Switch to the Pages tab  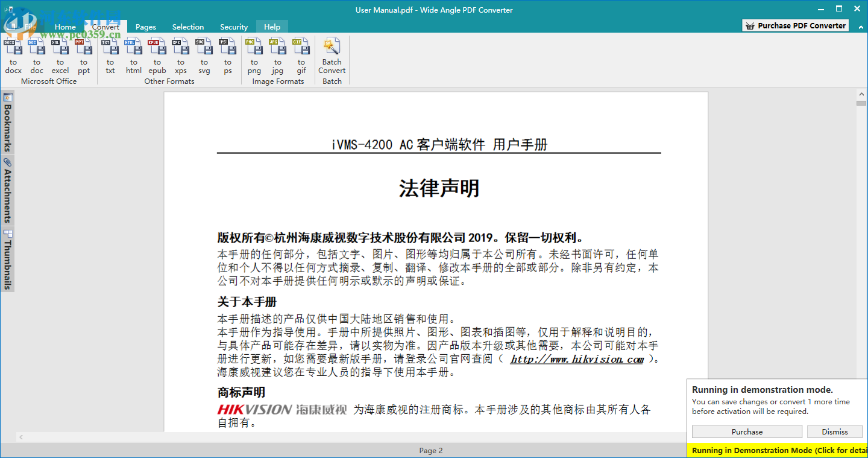(x=146, y=27)
